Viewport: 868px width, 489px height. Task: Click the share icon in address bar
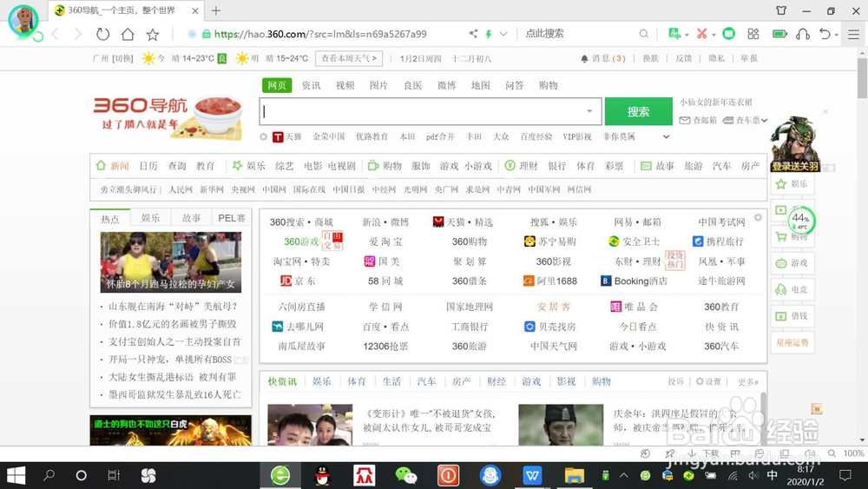(x=473, y=34)
